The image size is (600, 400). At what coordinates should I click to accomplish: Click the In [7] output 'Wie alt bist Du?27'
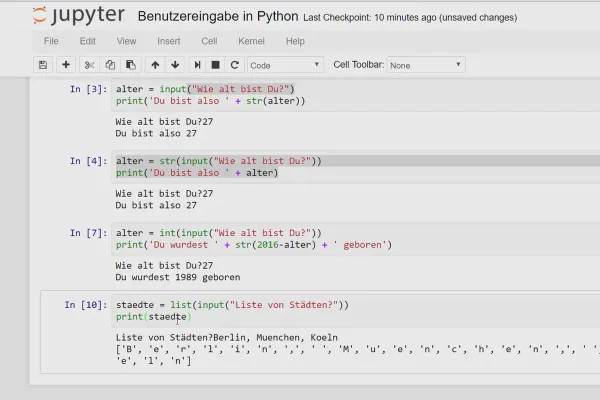(164, 266)
